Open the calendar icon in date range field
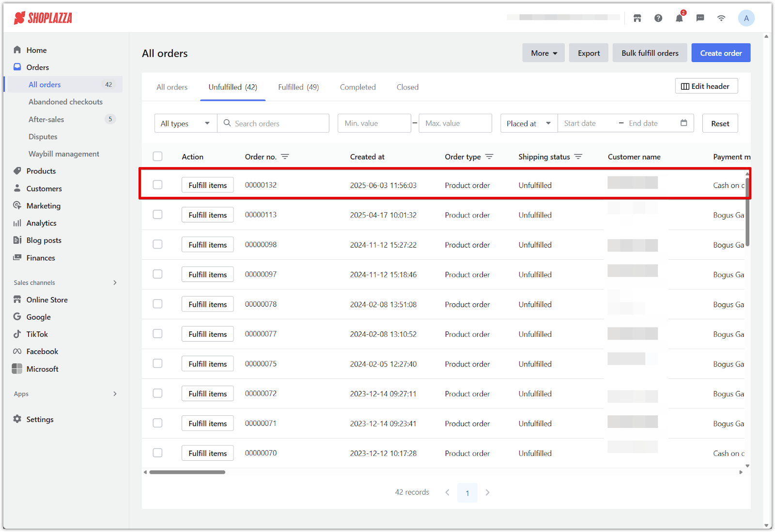Image resolution: width=775 pixels, height=532 pixels. pos(683,123)
